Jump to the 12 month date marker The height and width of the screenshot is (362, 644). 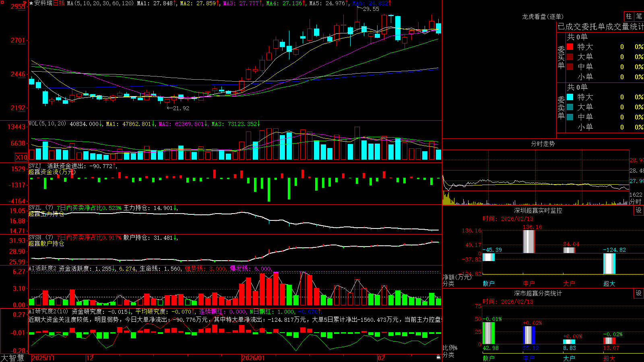[90, 358]
